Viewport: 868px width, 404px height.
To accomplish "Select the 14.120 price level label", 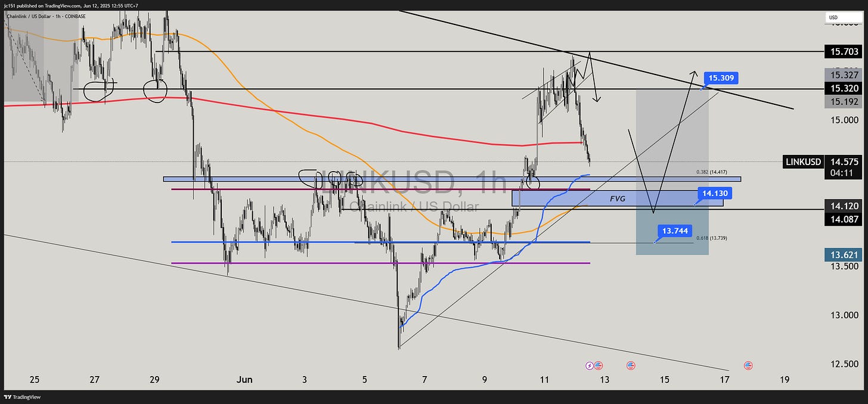I will click(844, 205).
